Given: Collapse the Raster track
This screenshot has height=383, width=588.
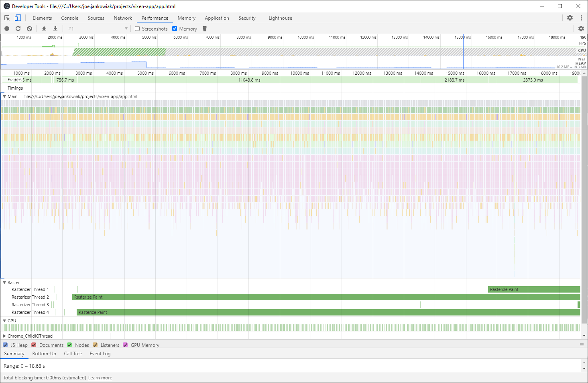Looking at the screenshot, I should click(x=4, y=283).
